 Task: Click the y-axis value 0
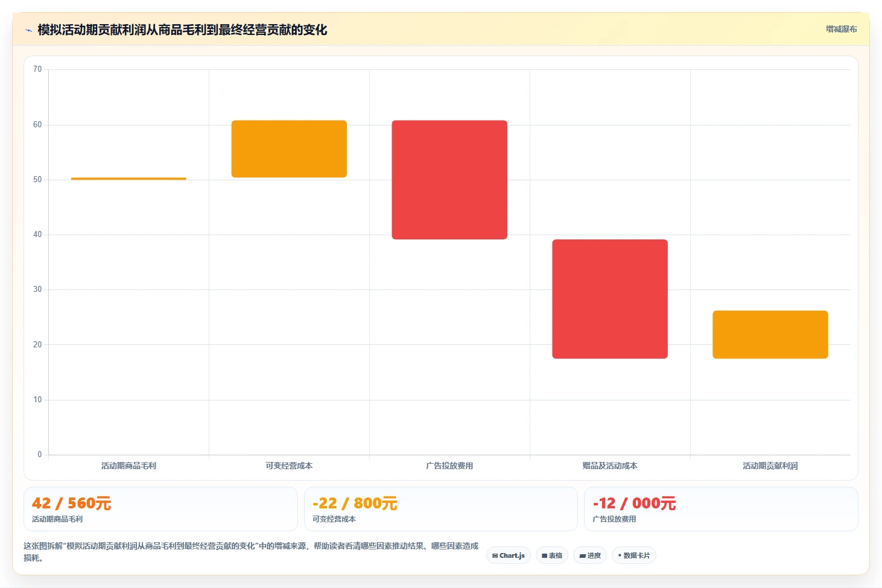click(40, 455)
